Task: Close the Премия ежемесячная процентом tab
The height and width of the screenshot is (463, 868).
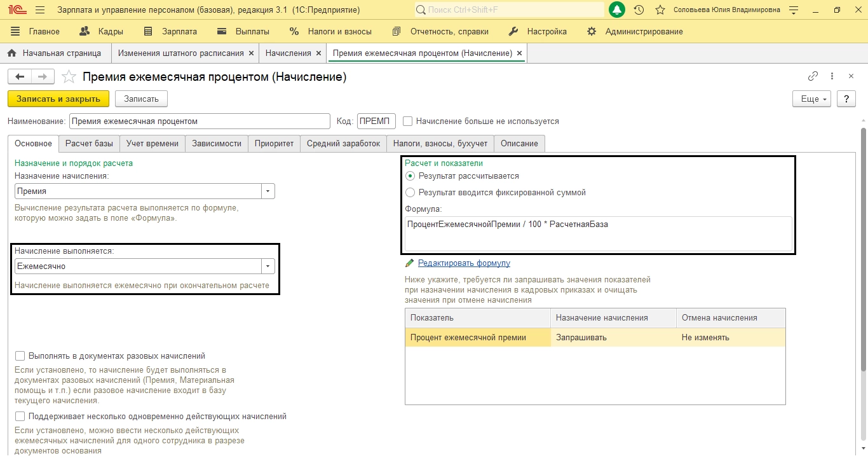Action: click(x=520, y=53)
